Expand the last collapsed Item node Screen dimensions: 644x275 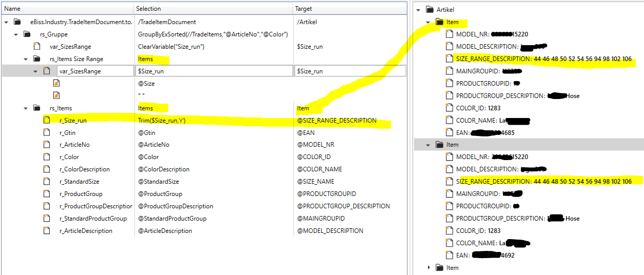coord(429,268)
